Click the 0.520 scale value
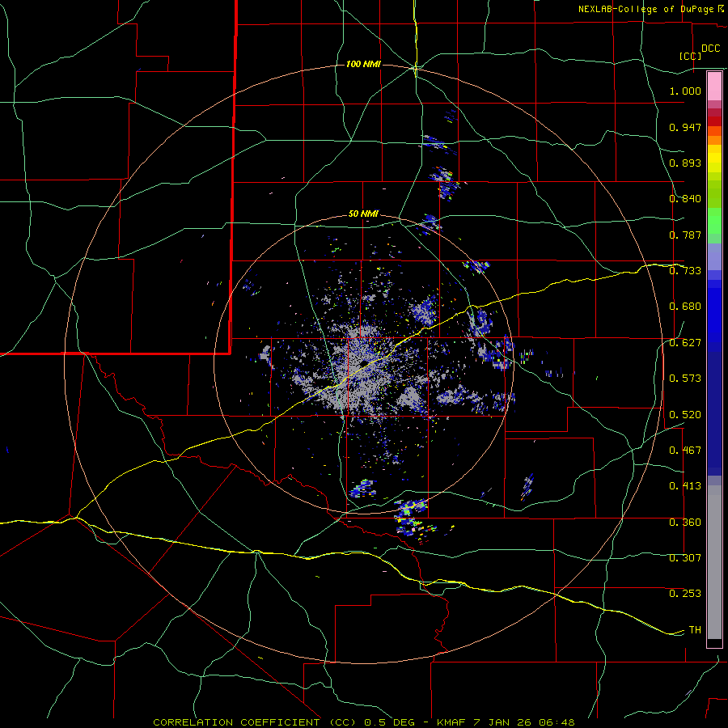Screen dimensions: 728x728 point(685,415)
